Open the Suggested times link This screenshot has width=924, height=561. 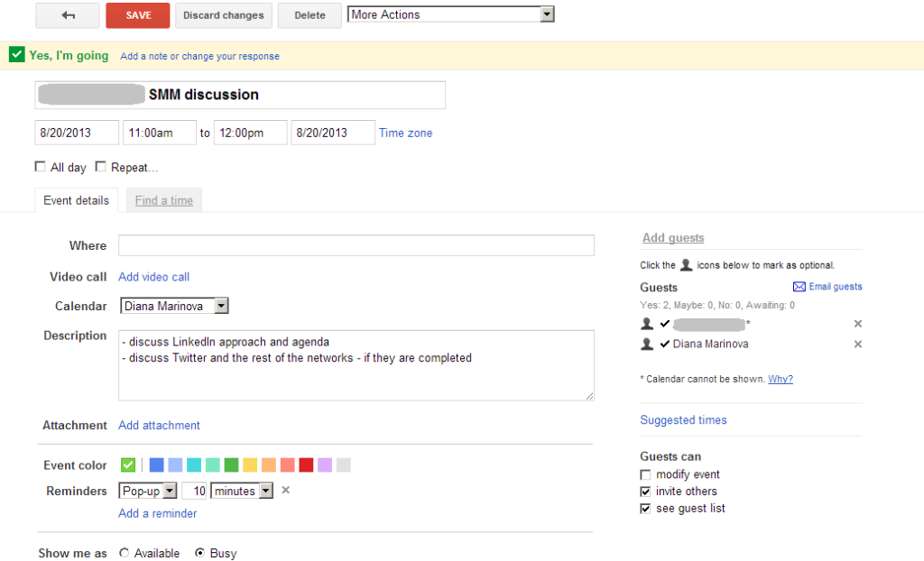683,420
